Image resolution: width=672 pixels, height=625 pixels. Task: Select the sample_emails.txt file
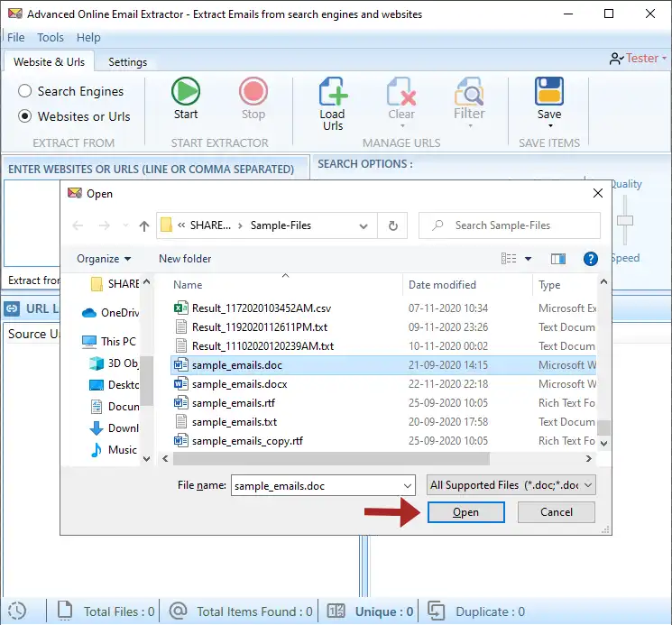(x=383, y=422)
